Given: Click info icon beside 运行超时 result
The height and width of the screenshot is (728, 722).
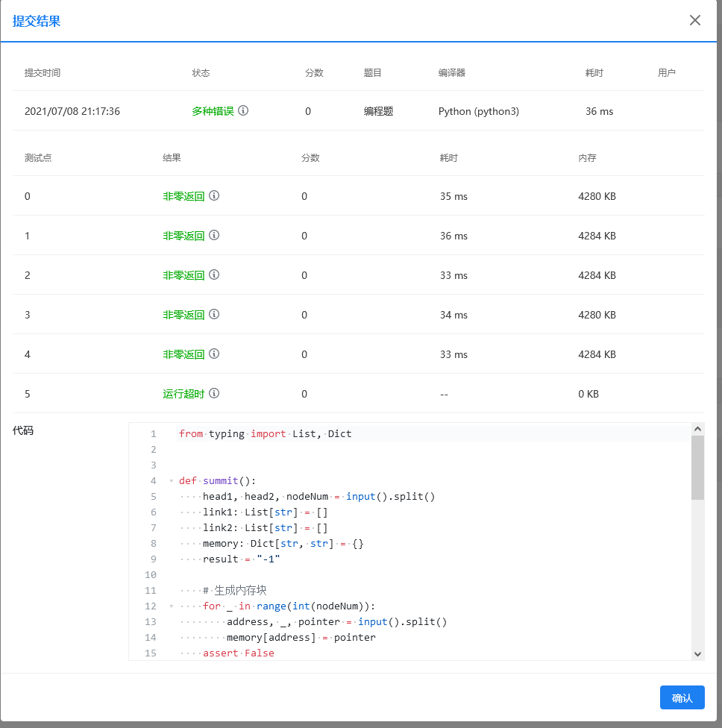Looking at the screenshot, I should pyautogui.click(x=214, y=393).
